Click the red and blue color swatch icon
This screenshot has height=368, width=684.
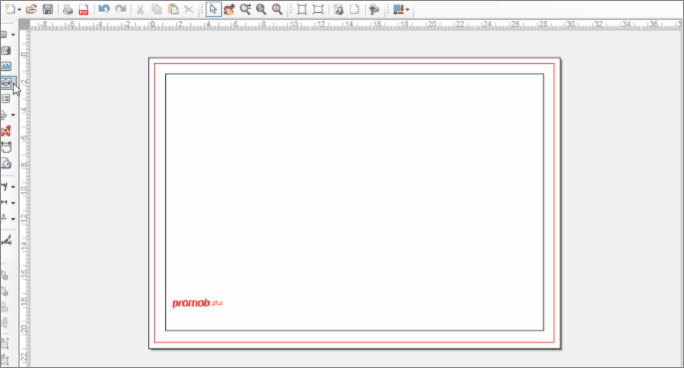coord(398,9)
